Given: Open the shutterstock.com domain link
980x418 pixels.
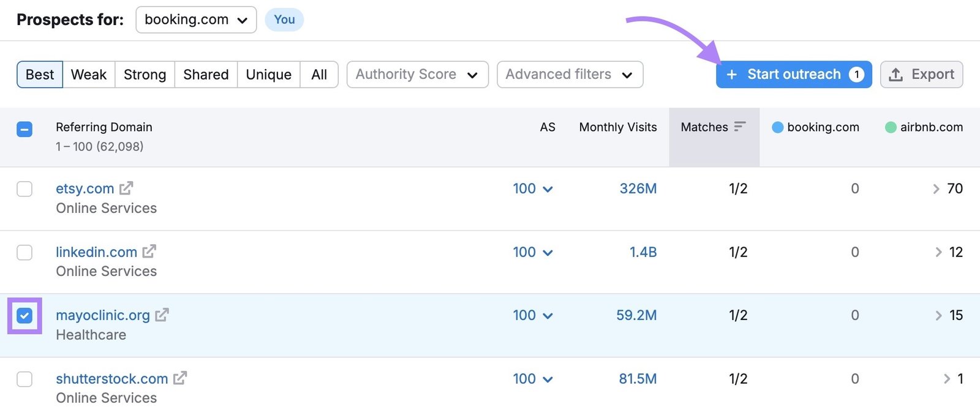Looking at the screenshot, I should pyautogui.click(x=111, y=379).
